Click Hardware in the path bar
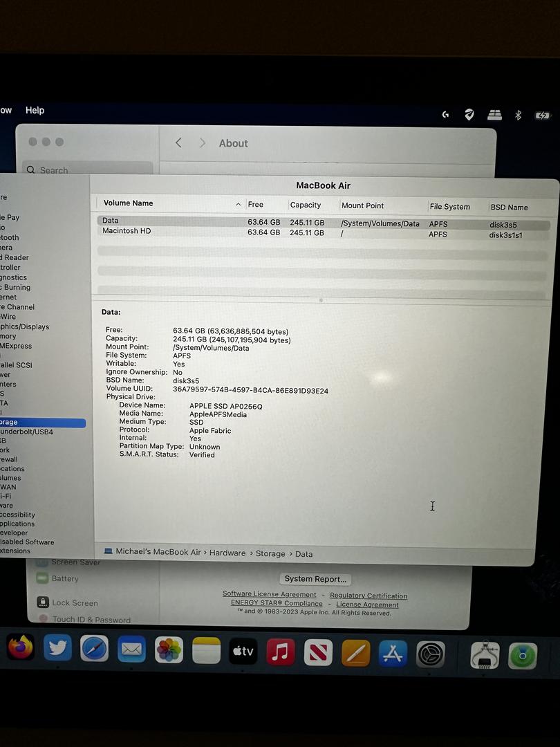This screenshot has height=747, width=560. (227, 553)
